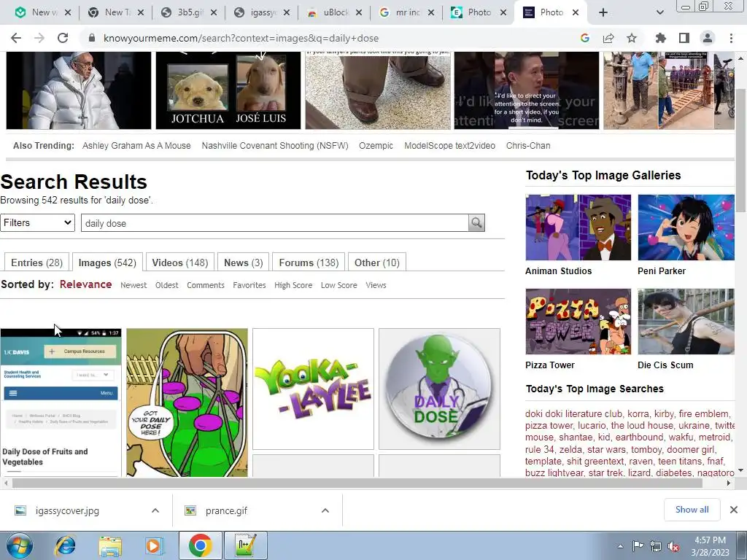Open the Peni Parker gallery
Image resolution: width=747 pixels, height=560 pixels.
(x=686, y=227)
